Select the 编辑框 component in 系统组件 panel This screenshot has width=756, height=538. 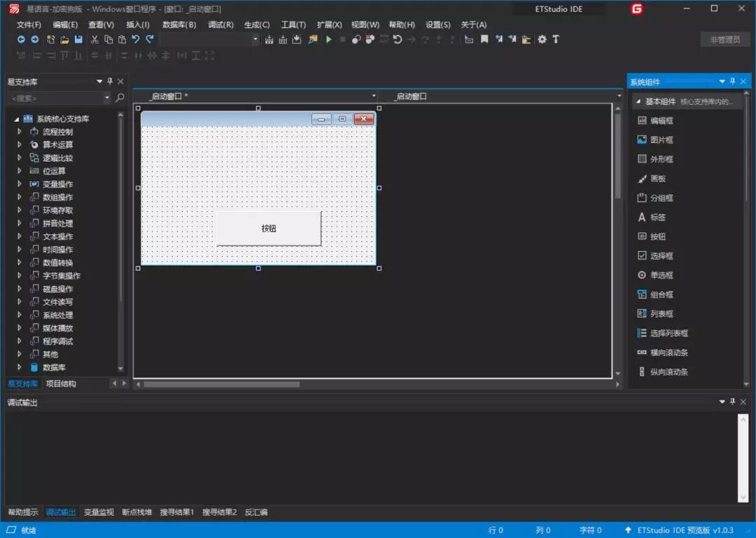pos(658,120)
